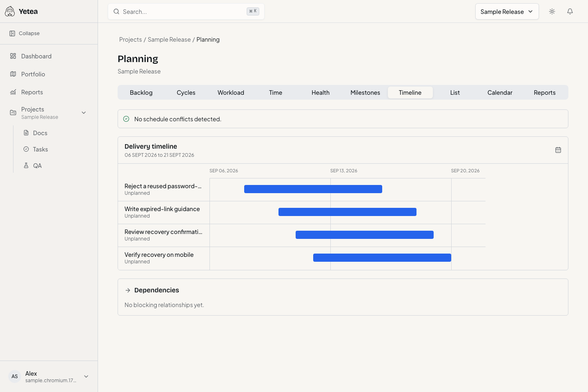The height and width of the screenshot is (392, 588).
Task: Click the 'Dependencies' heading
Action: 157,290
